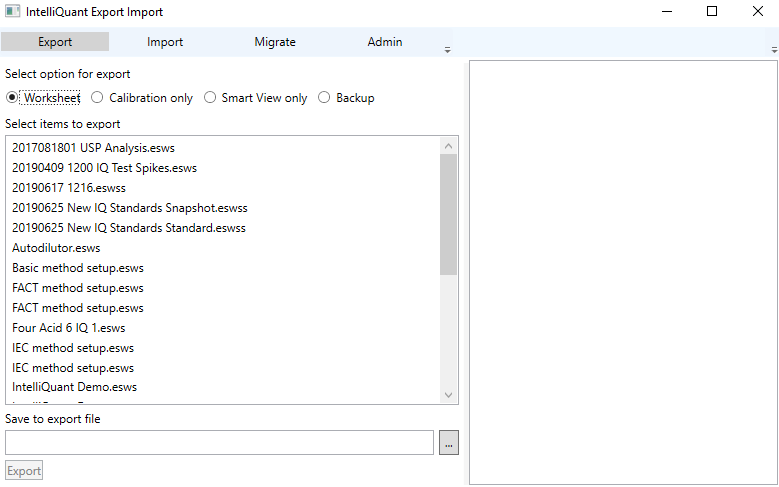Click the empty preview pane on the right
This screenshot has height=487, width=779.
(x=623, y=272)
